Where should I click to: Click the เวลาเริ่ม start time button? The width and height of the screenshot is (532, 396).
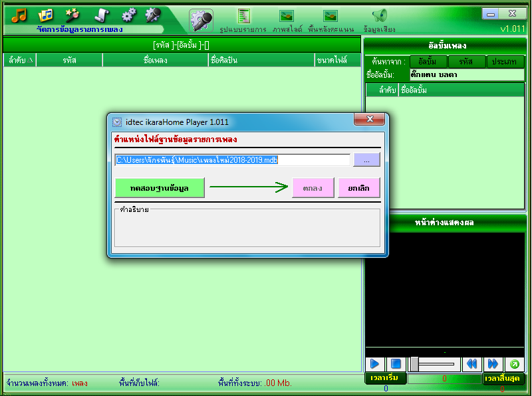point(386,378)
